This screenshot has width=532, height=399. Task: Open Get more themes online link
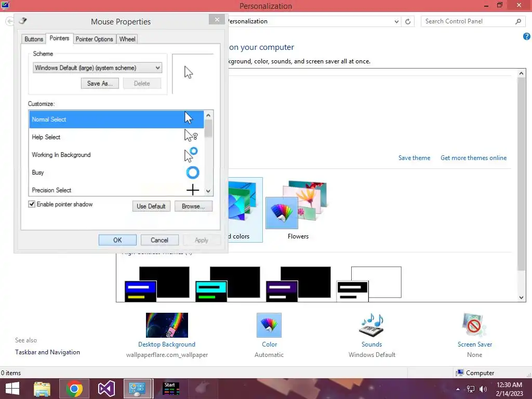473,158
